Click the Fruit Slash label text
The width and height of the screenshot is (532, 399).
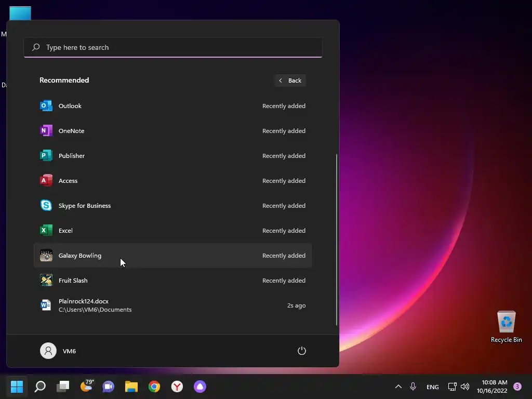click(x=73, y=281)
